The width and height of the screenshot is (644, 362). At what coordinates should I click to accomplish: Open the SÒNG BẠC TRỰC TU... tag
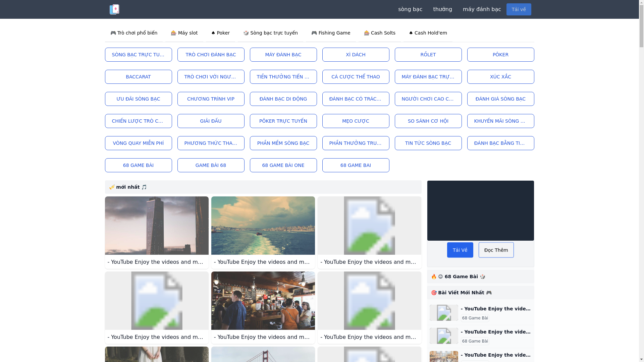point(138,55)
